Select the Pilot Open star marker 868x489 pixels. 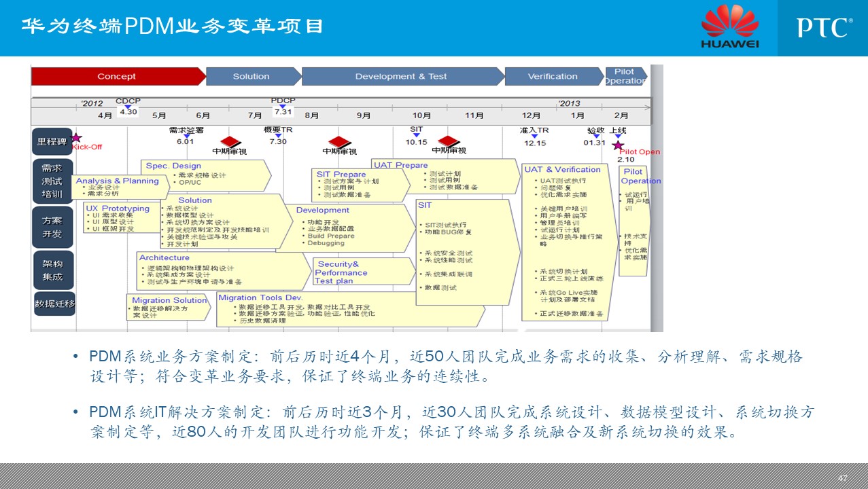pos(617,145)
